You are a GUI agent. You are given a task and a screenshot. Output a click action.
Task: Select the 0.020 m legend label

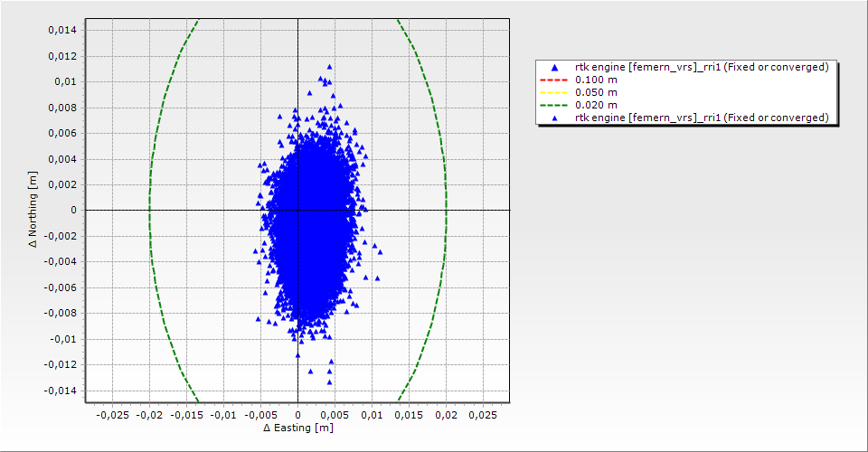[x=596, y=105]
